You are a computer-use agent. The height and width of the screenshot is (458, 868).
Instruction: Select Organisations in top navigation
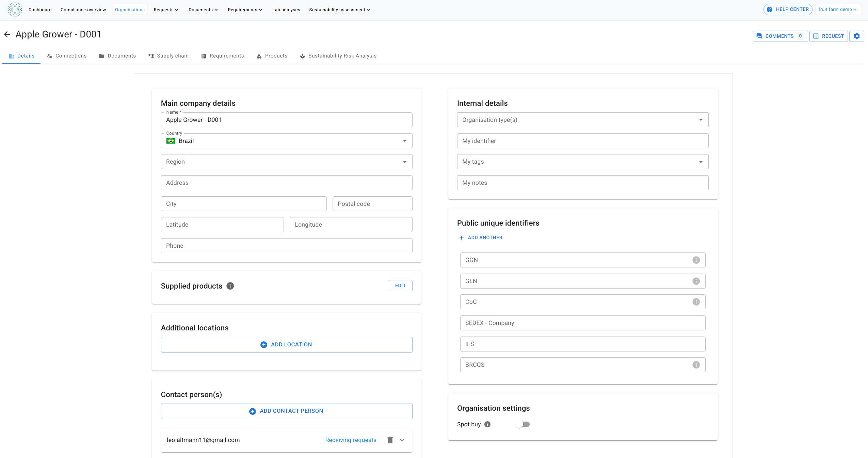pos(130,10)
